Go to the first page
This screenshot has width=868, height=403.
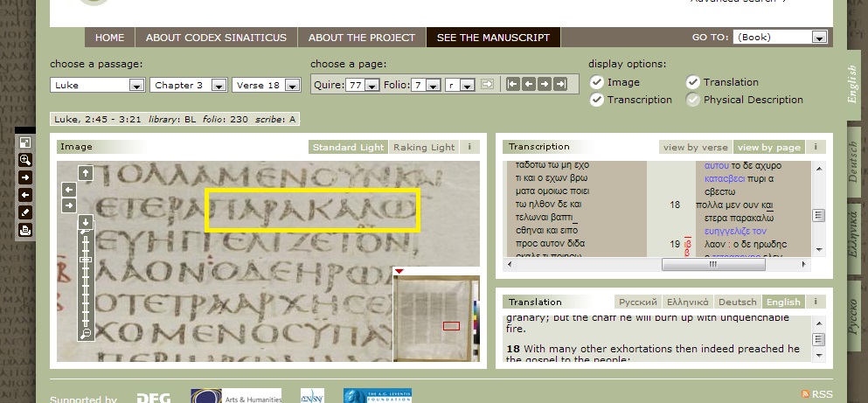(x=513, y=84)
